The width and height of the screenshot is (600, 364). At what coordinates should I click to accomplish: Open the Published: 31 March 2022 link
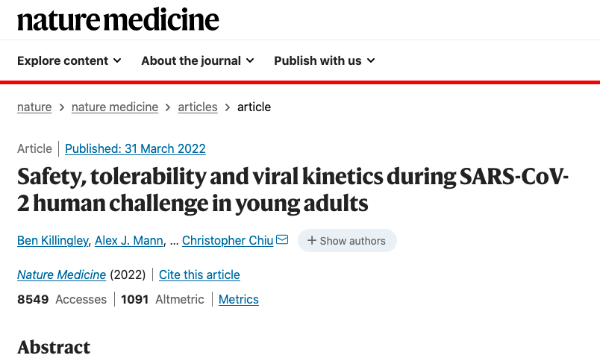(x=135, y=148)
